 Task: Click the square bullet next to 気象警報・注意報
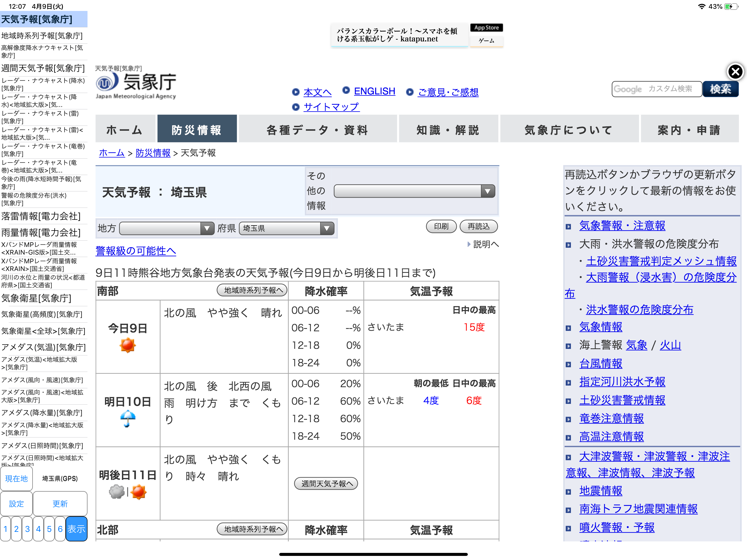tap(568, 227)
